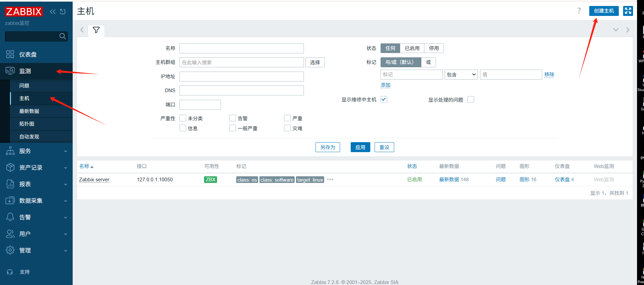Click the 监测 monitoring icon
644x285 pixels.
(x=10, y=71)
